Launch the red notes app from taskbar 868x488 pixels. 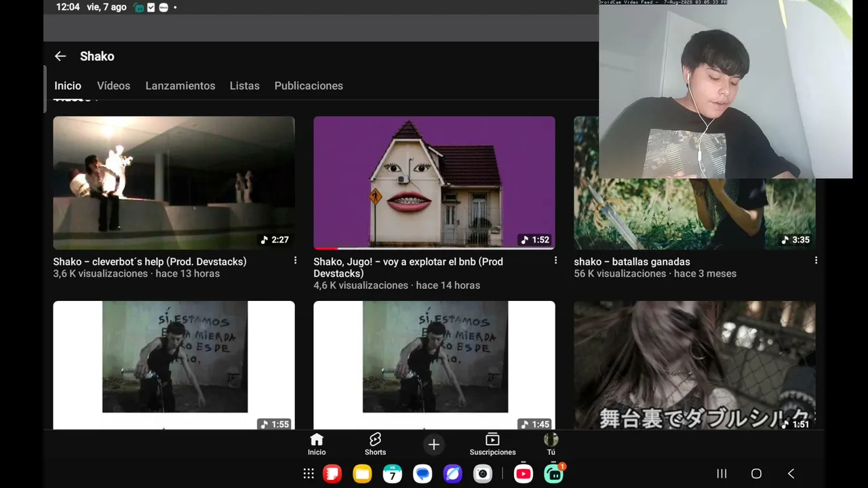click(x=332, y=474)
